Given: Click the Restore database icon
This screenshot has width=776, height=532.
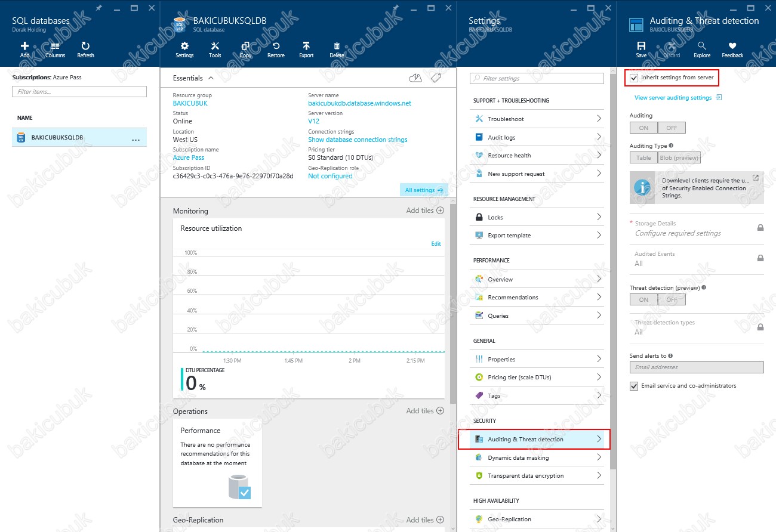Looking at the screenshot, I should tap(276, 46).
